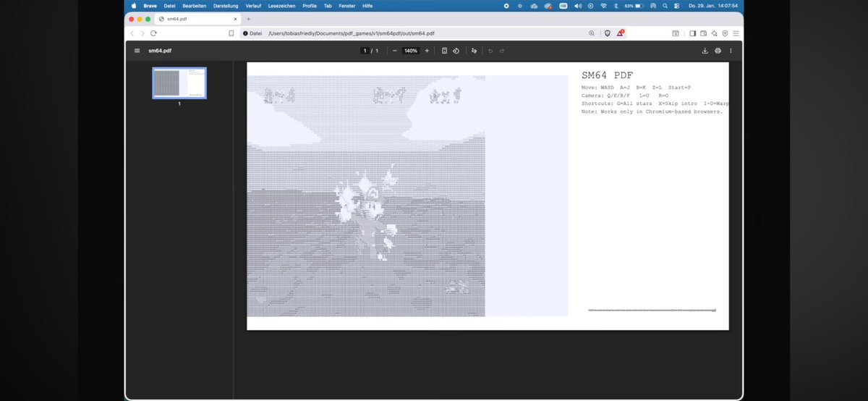This screenshot has width=868, height=401.
Task: Print the PDF document
Action: pos(718,51)
